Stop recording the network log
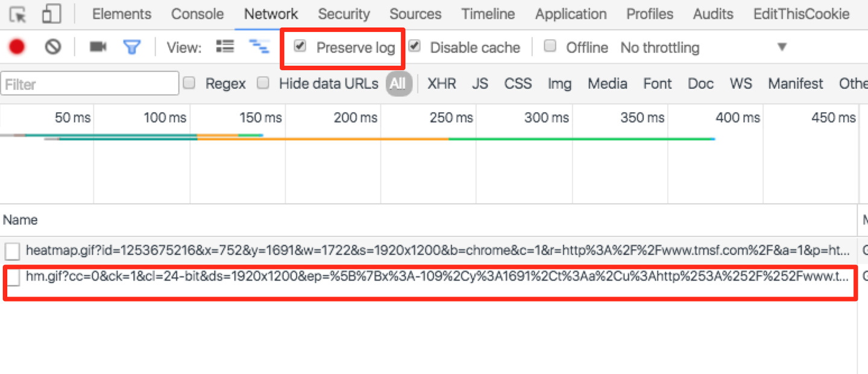 [17, 46]
